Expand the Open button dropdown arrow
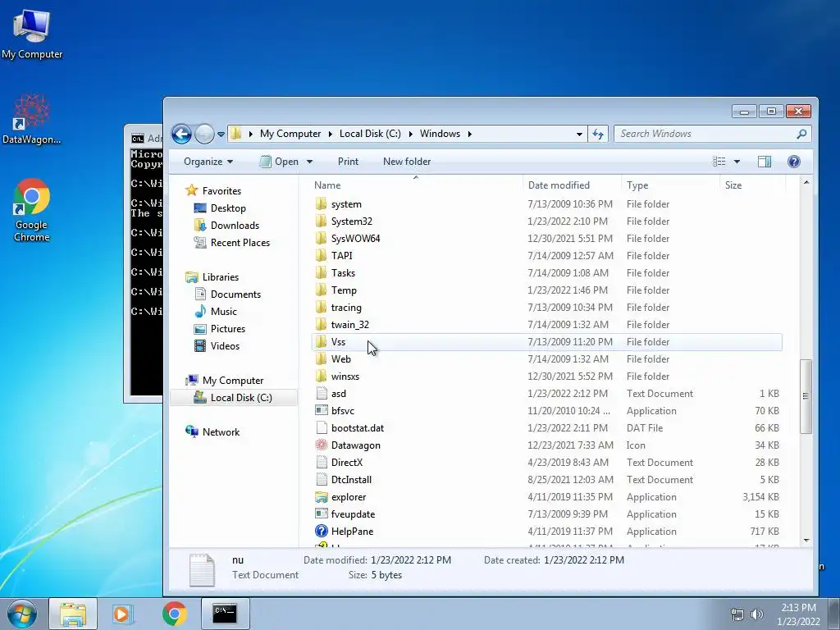This screenshot has width=840, height=630. (309, 162)
